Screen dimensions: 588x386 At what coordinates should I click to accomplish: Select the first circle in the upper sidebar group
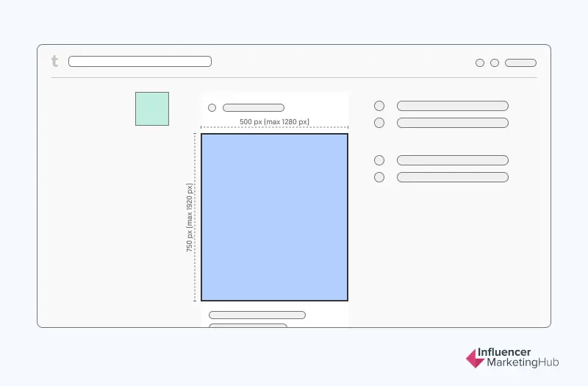379,106
